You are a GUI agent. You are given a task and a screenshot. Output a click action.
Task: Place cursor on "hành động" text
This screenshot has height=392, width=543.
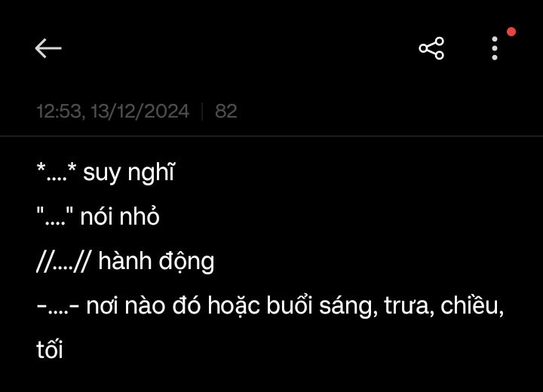(156, 262)
